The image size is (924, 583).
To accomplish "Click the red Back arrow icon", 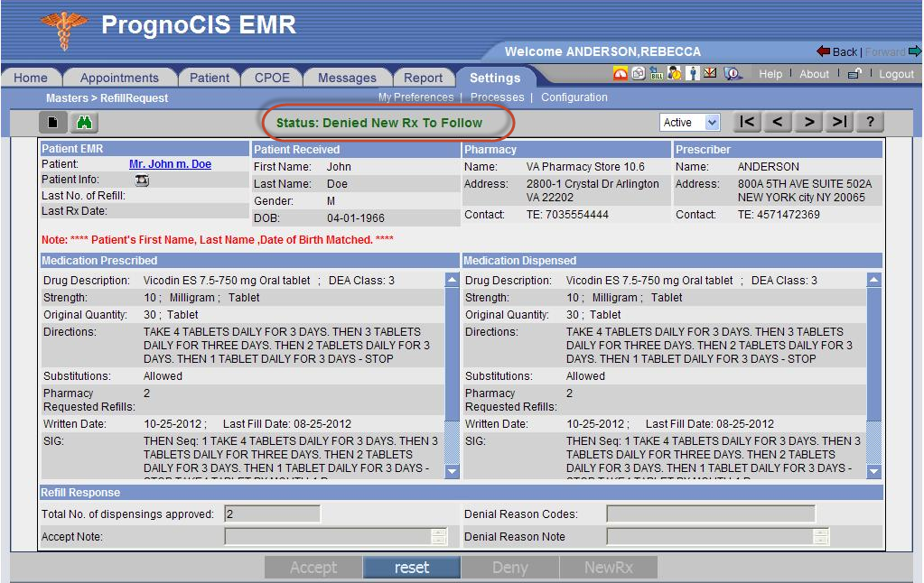I will tap(823, 51).
